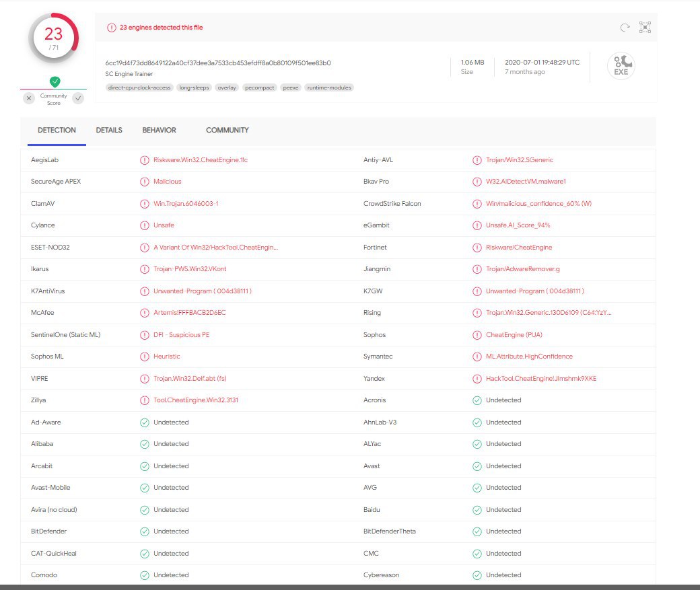Switch to the DETECTION tab

coord(57,131)
